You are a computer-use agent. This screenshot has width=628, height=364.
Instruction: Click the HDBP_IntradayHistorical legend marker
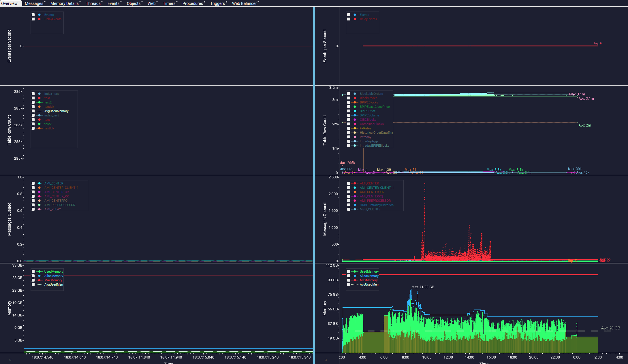[355, 205]
